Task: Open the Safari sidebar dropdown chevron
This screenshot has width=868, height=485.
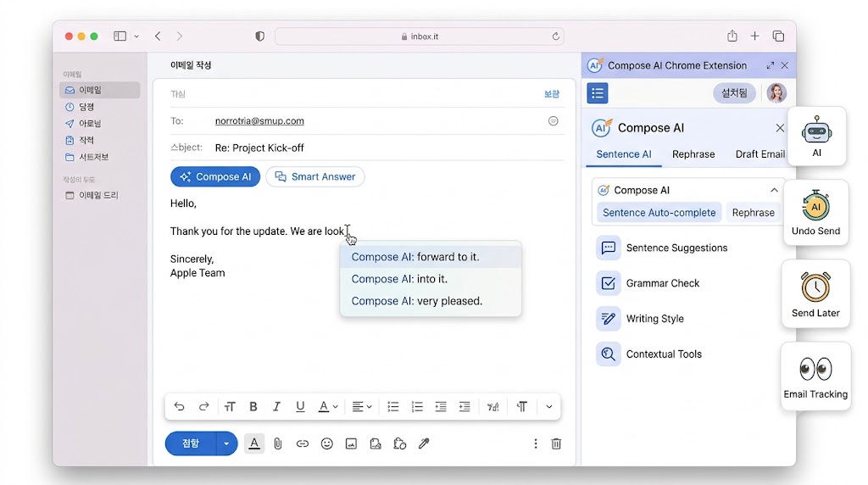Action: 136,36
